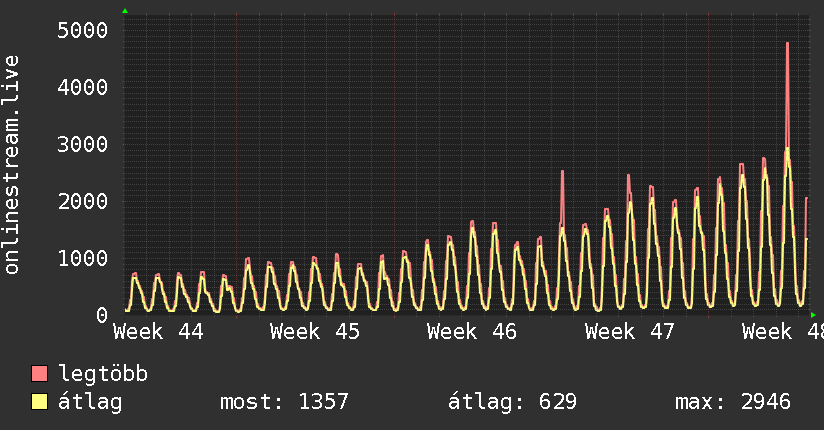Click the 2000 y-axis tick label
Image resolution: width=824 pixels, height=430 pixels.
pyautogui.click(x=83, y=201)
